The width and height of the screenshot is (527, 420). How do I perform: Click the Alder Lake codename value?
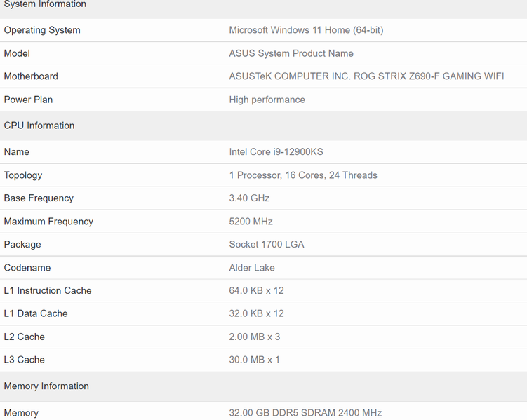pos(252,268)
